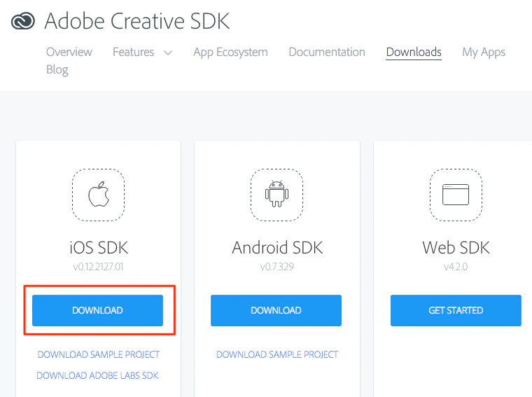This screenshot has width=532, height=397.
Task: Download the iOS sample project
Action: pos(99,354)
